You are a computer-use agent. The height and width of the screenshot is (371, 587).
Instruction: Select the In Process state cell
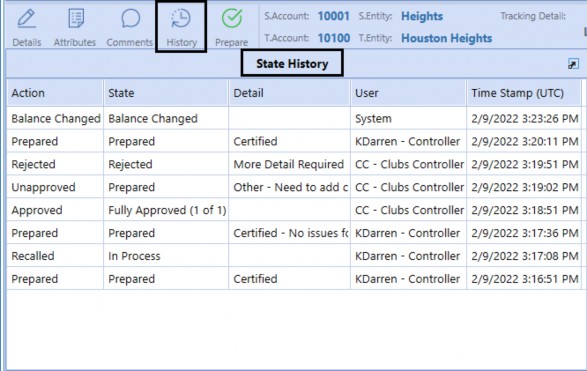(x=166, y=256)
